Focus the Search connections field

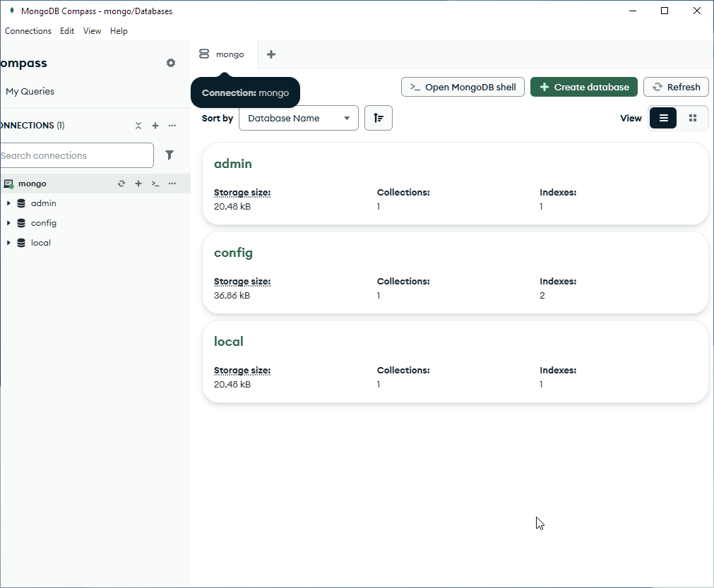click(76, 155)
